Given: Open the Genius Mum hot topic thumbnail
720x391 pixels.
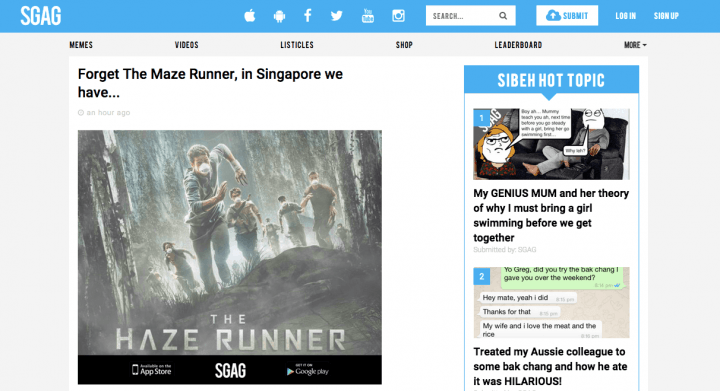Looking at the screenshot, I should tap(551, 144).
